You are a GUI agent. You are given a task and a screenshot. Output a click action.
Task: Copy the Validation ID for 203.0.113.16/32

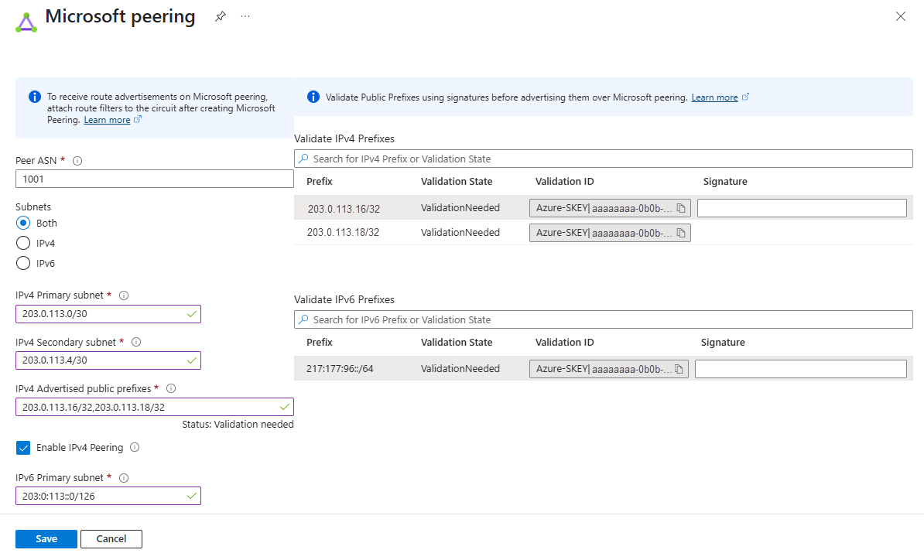(679, 207)
